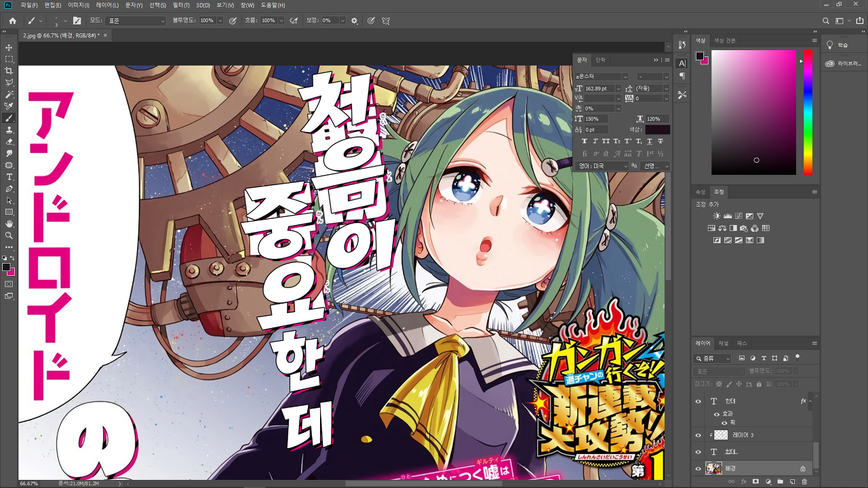The height and width of the screenshot is (488, 868).
Task: Open the brush settings panel icon
Action: (77, 21)
